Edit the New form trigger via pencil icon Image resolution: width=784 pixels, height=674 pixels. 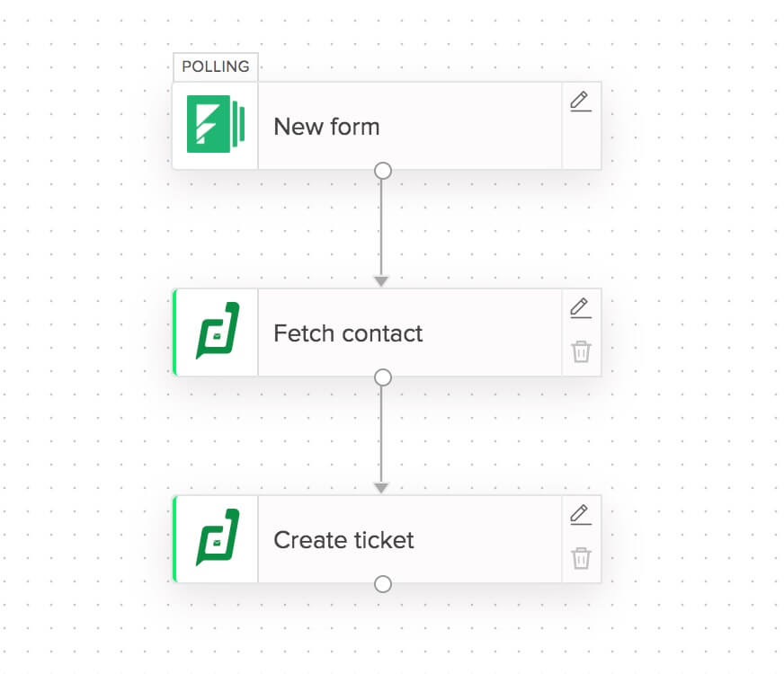tap(581, 102)
